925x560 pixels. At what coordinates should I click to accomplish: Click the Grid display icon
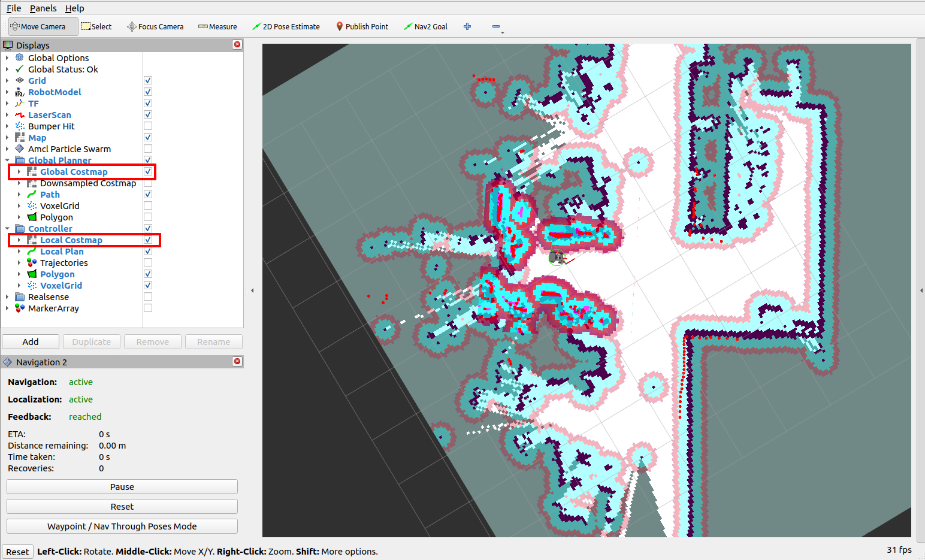[x=20, y=81]
